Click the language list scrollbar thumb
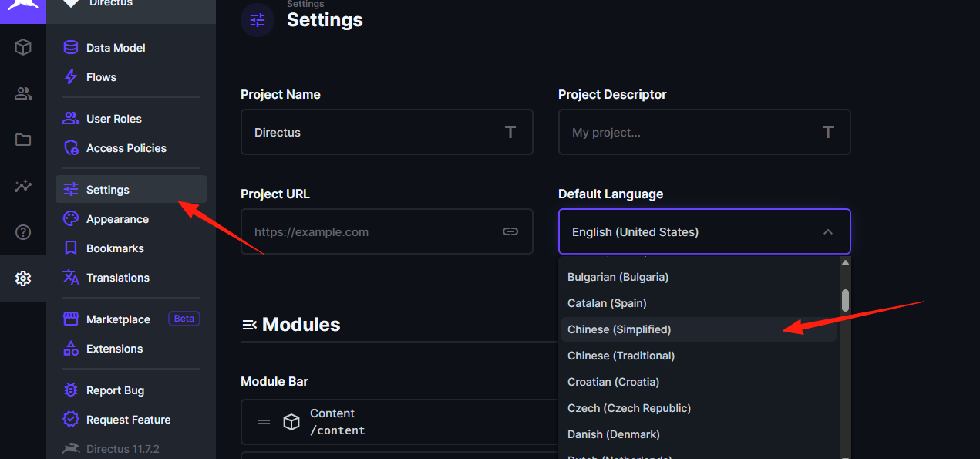The width and height of the screenshot is (980, 459). (845, 301)
